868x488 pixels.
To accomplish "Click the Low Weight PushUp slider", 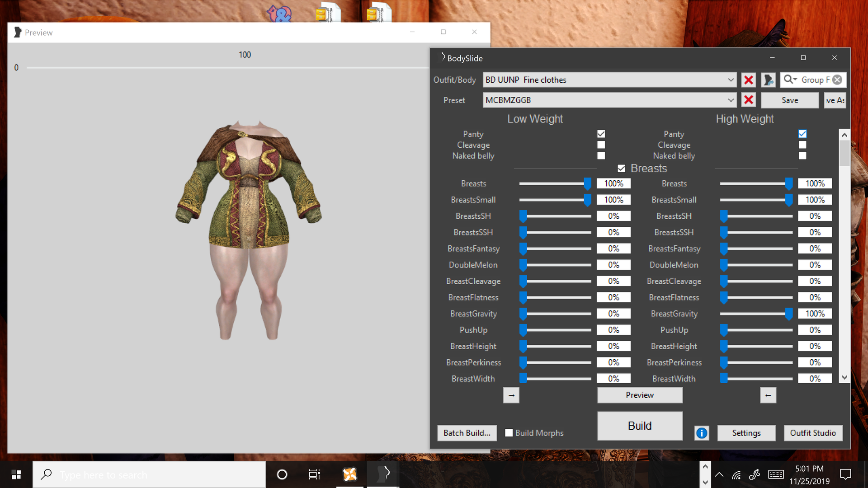I will [555, 330].
